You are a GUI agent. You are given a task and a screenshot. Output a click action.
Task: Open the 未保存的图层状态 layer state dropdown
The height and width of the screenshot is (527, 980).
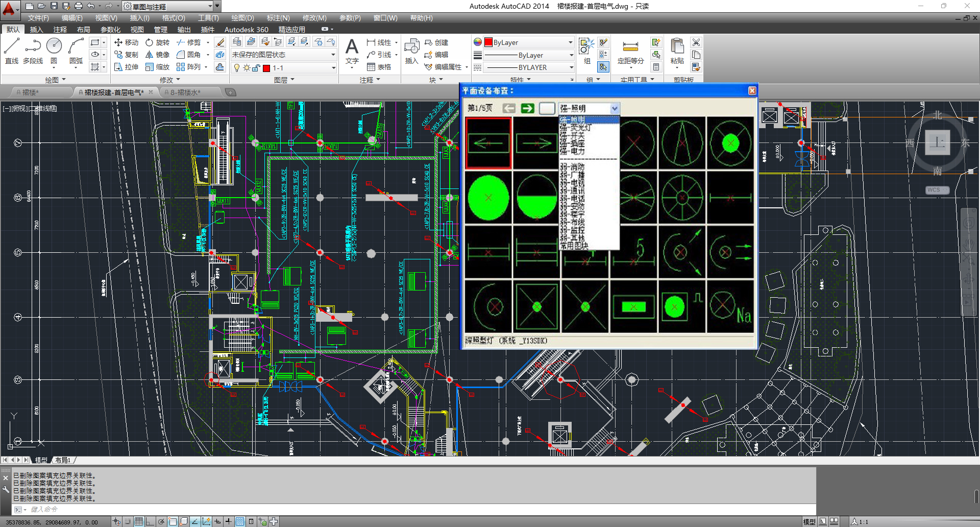[333, 55]
